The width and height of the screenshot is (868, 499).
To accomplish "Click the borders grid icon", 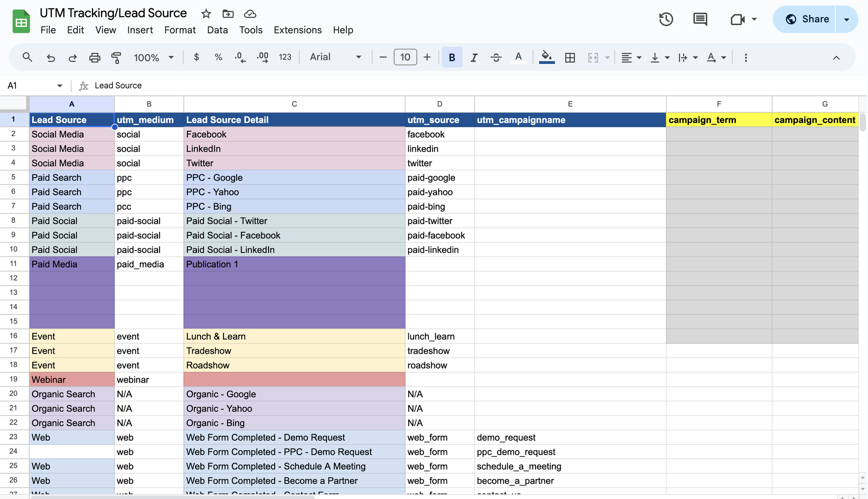I will point(570,57).
